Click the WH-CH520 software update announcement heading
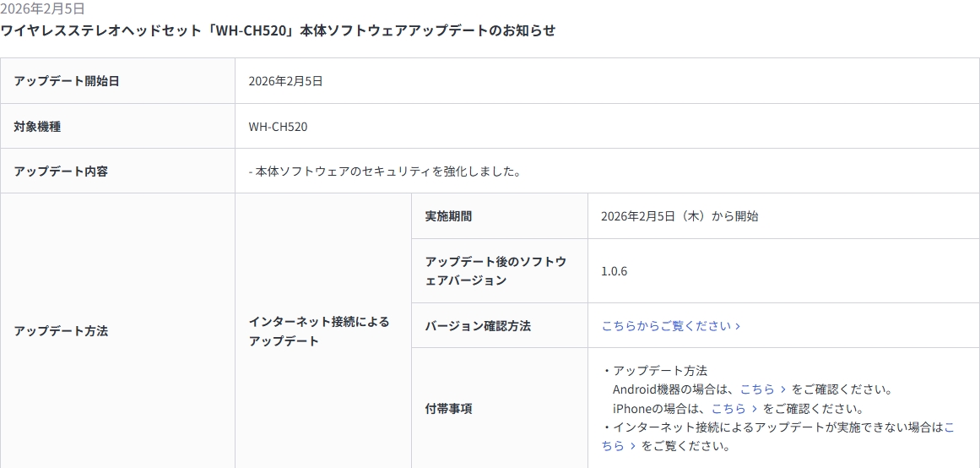The image size is (980, 468). pos(278,30)
